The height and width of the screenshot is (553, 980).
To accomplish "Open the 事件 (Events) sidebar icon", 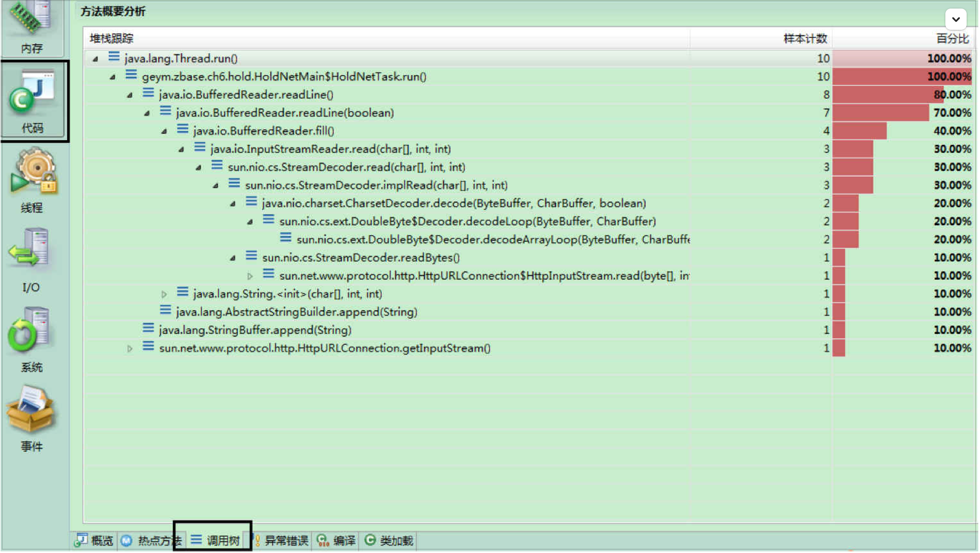I will click(x=31, y=419).
